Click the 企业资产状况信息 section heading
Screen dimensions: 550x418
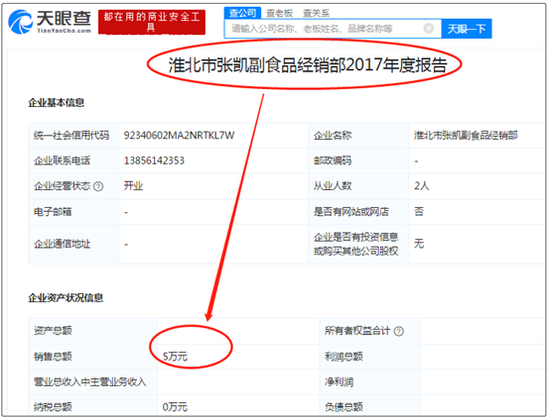[x=66, y=298]
